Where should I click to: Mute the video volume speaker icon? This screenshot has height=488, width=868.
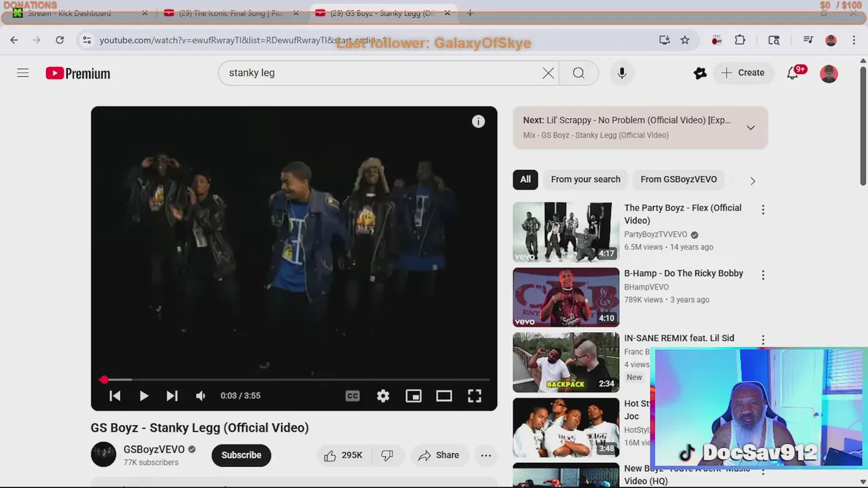click(201, 396)
